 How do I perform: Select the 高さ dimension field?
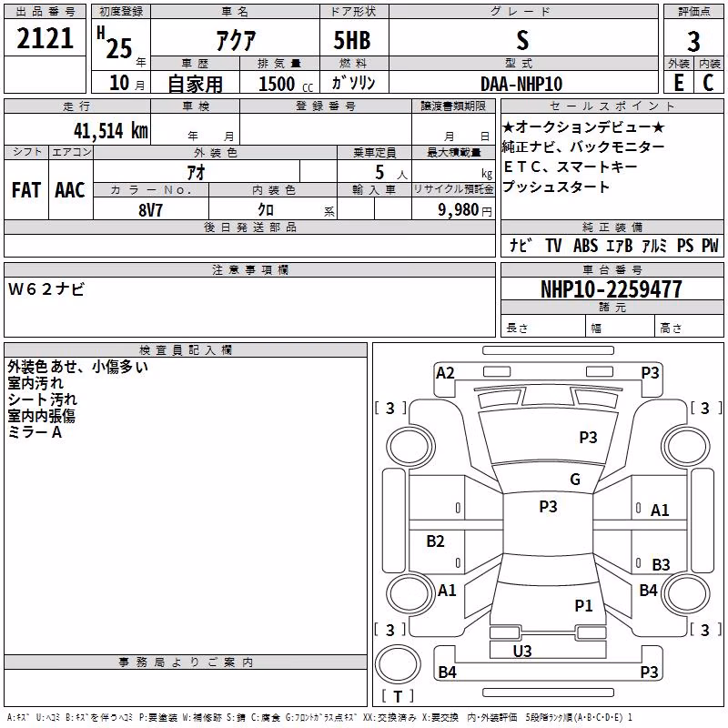coord(689,326)
